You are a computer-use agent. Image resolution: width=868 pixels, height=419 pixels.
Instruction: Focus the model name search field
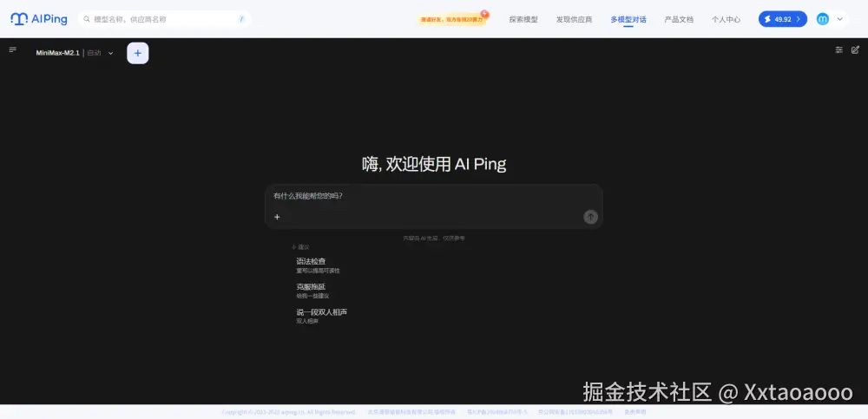pos(164,19)
